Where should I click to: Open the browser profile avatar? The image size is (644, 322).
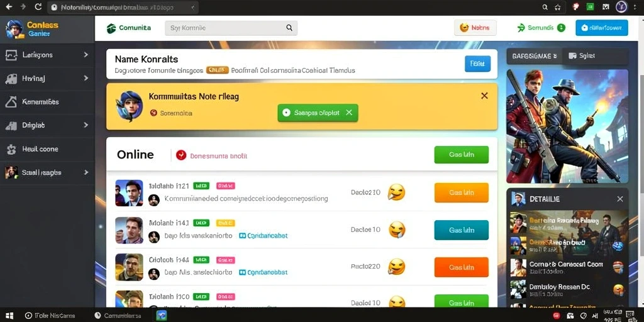(x=621, y=6)
